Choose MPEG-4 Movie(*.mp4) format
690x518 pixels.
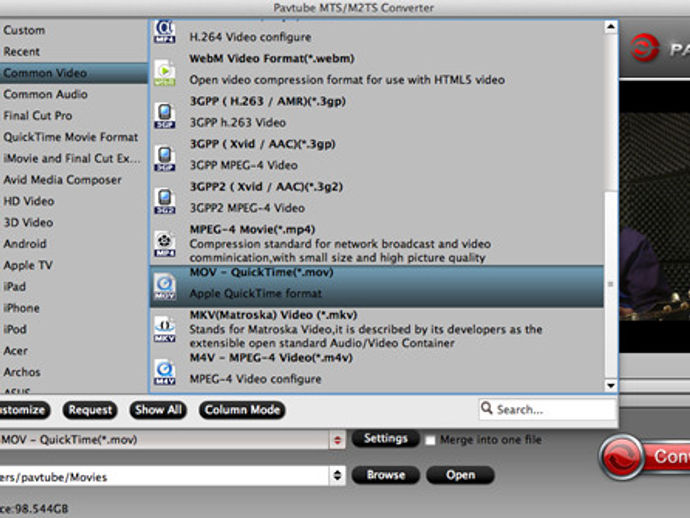(x=377, y=243)
